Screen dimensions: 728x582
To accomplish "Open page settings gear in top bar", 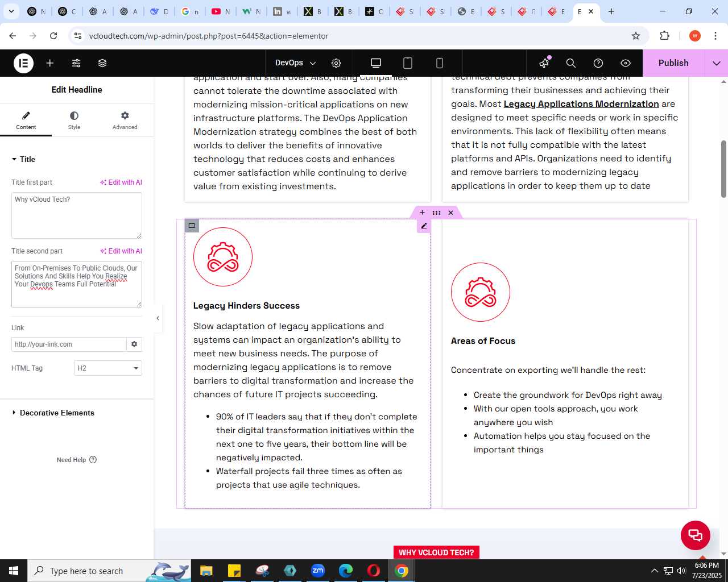I will [336, 63].
